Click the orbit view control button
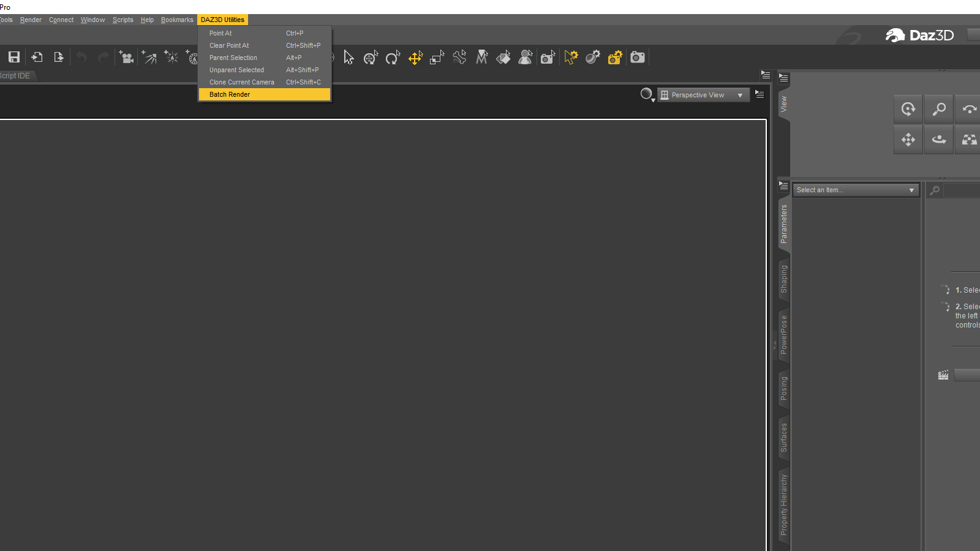 coord(908,109)
